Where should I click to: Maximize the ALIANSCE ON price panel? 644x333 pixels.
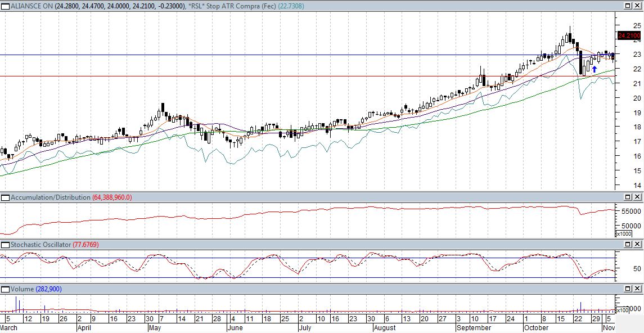628,5
